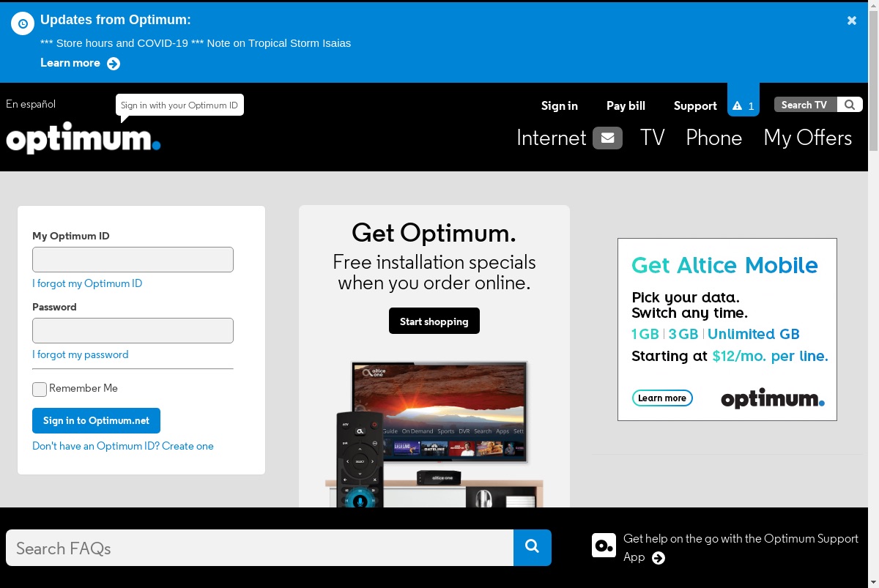Open Pay bill in the header
The height and width of the screenshot is (588, 879).
[626, 105]
